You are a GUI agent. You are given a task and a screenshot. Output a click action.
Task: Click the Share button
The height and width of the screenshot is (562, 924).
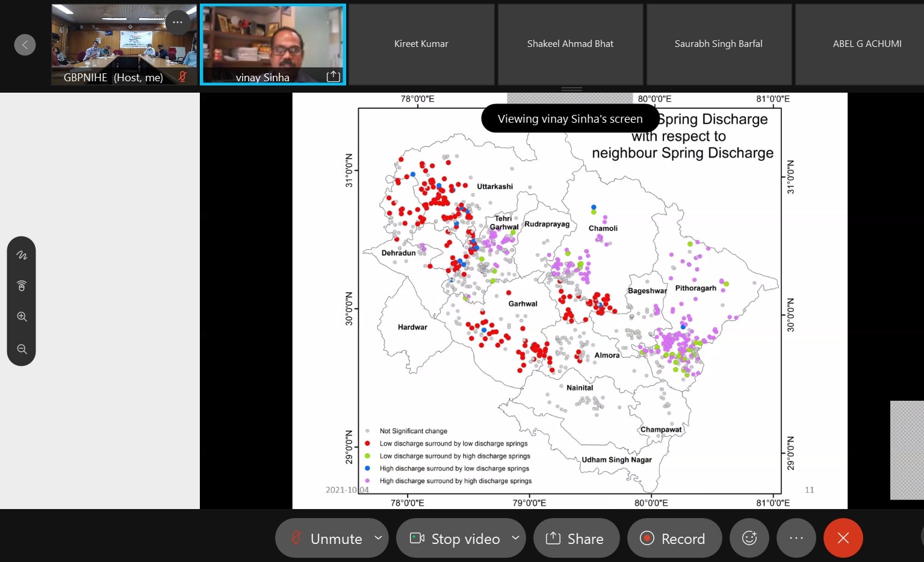coord(576,538)
